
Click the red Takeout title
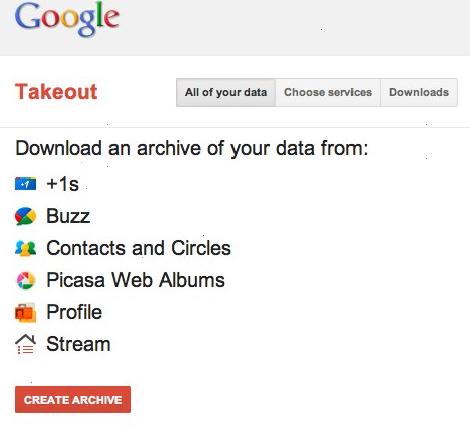tap(56, 92)
